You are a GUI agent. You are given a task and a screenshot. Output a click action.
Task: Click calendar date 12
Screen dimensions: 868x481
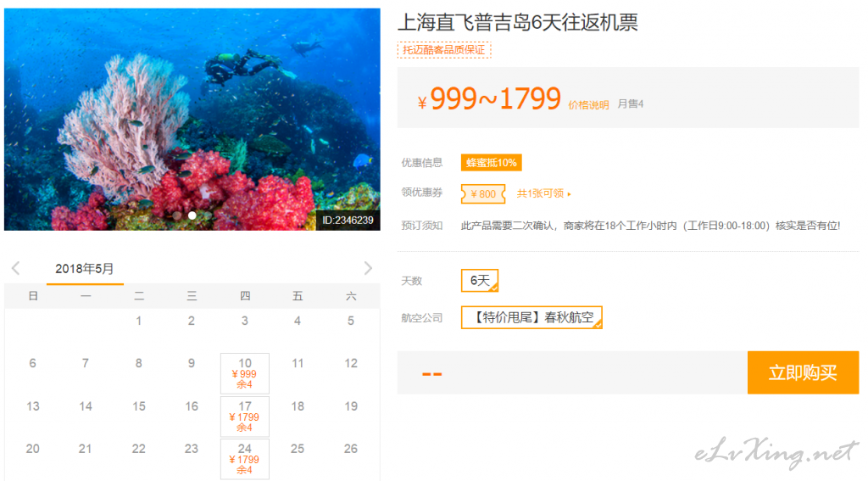[351, 363]
